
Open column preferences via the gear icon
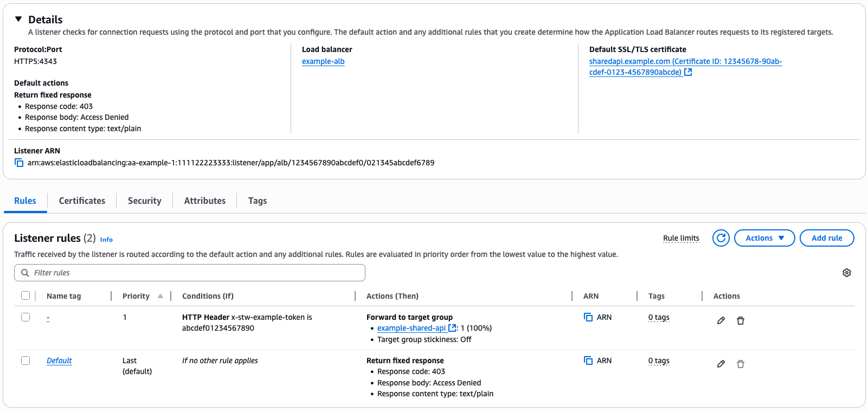[x=846, y=272]
